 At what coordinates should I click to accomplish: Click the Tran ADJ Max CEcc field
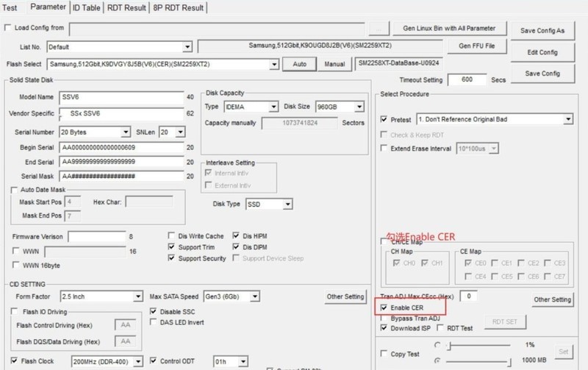[468, 296]
